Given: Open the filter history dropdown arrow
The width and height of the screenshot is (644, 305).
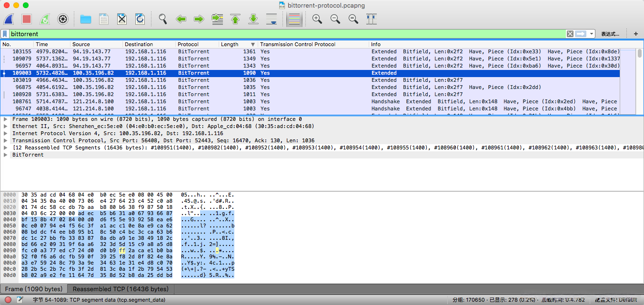Looking at the screenshot, I should point(592,34).
